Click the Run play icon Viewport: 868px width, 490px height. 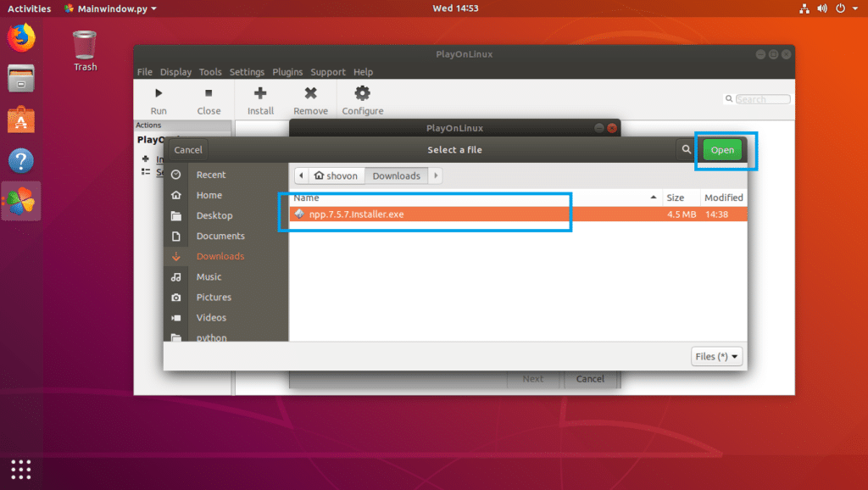coord(159,94)
